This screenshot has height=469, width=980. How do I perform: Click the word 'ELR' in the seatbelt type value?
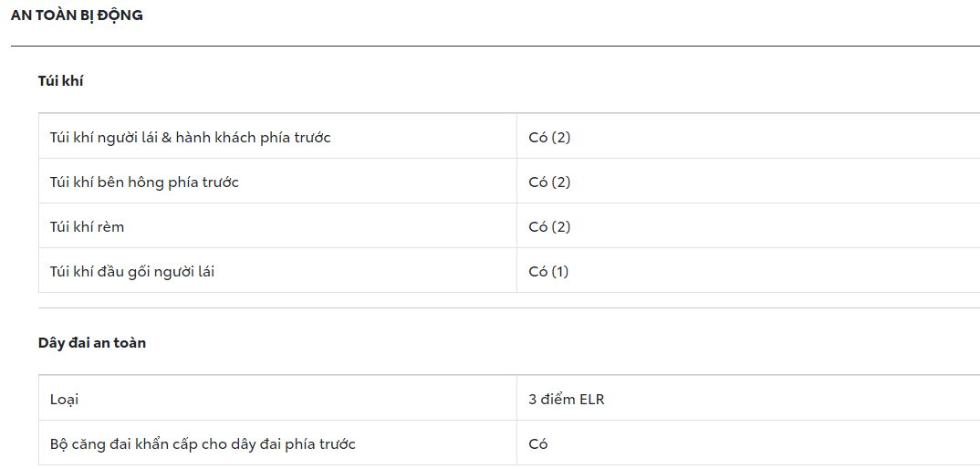click(x=589, y=400)
